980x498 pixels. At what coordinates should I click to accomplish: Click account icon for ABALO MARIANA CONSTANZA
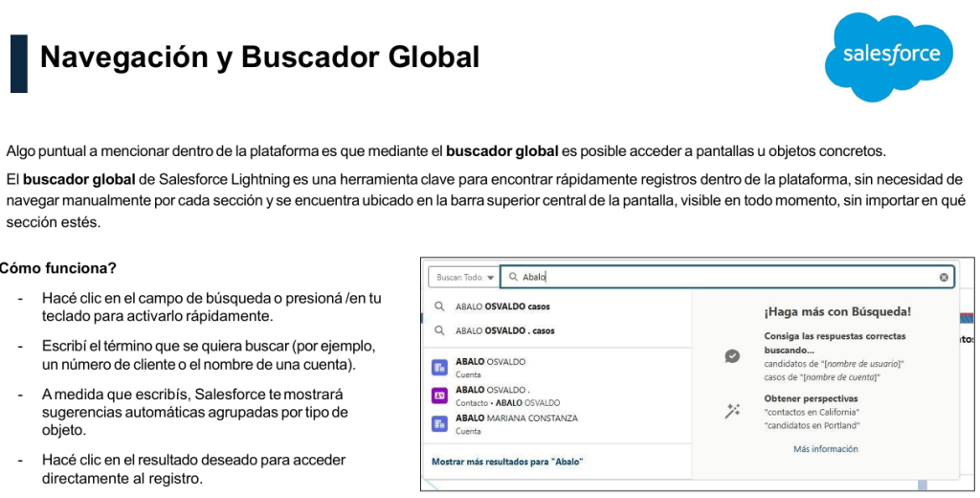point(439,423)
